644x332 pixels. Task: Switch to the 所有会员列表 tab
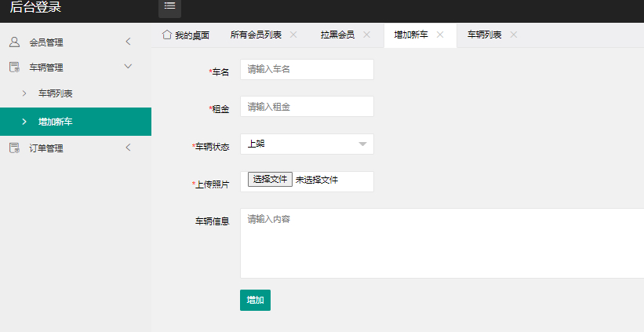(256, 35)
